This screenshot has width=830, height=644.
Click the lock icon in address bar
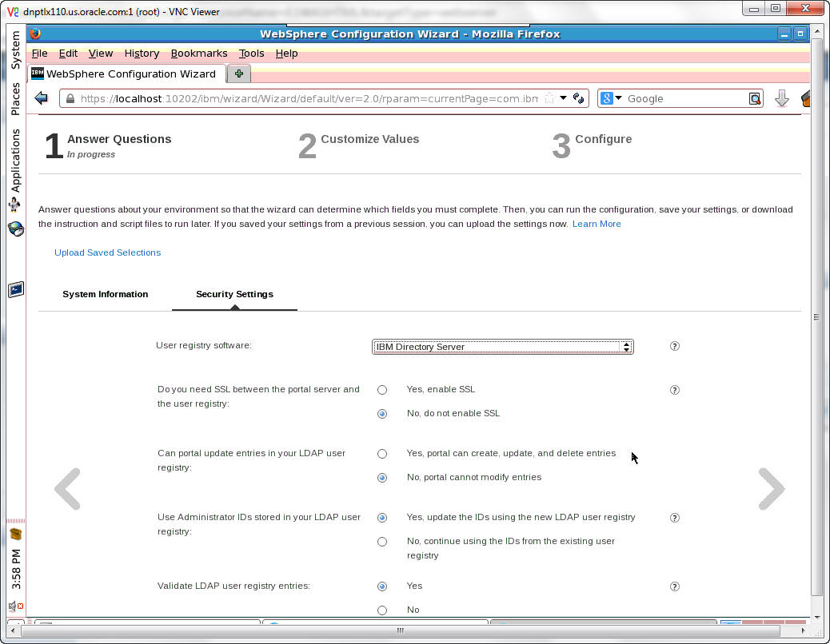[70, 98]
